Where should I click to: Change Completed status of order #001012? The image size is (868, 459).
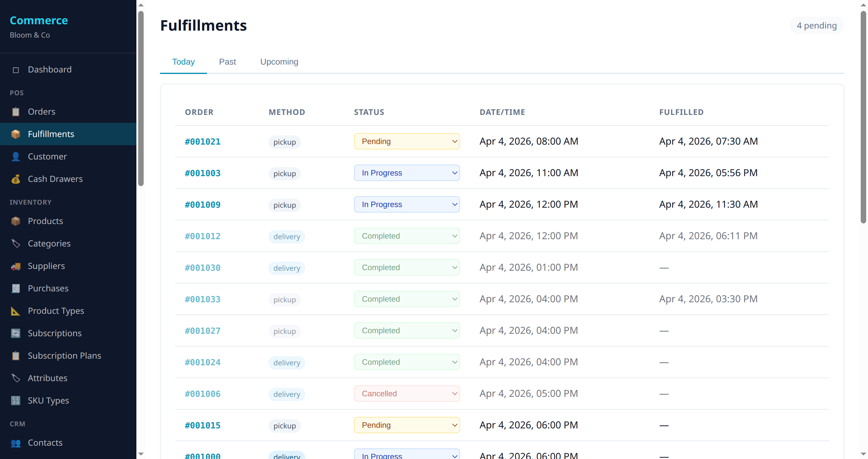pyautogui.click(x=406, y=236)
